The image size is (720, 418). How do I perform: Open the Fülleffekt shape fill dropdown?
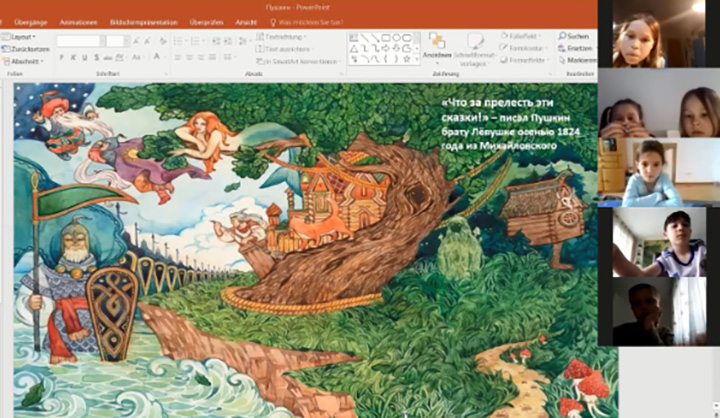click(522, 36)
